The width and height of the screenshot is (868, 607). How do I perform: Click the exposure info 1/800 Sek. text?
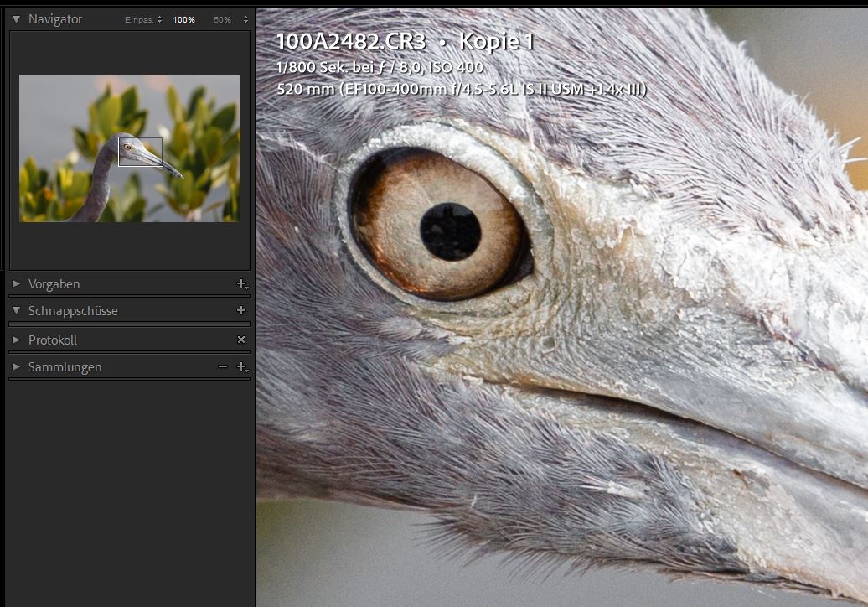tap(380, 68)
